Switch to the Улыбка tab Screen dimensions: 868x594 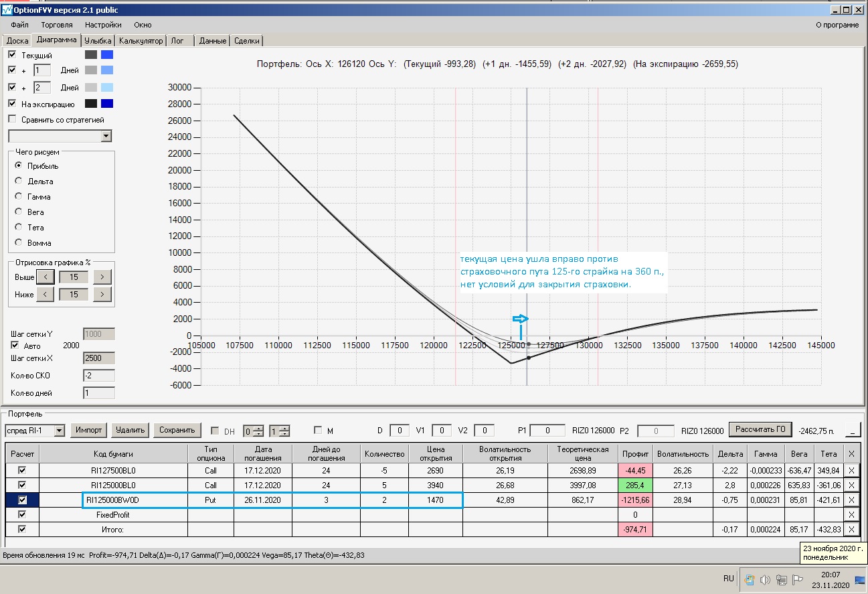98,41
